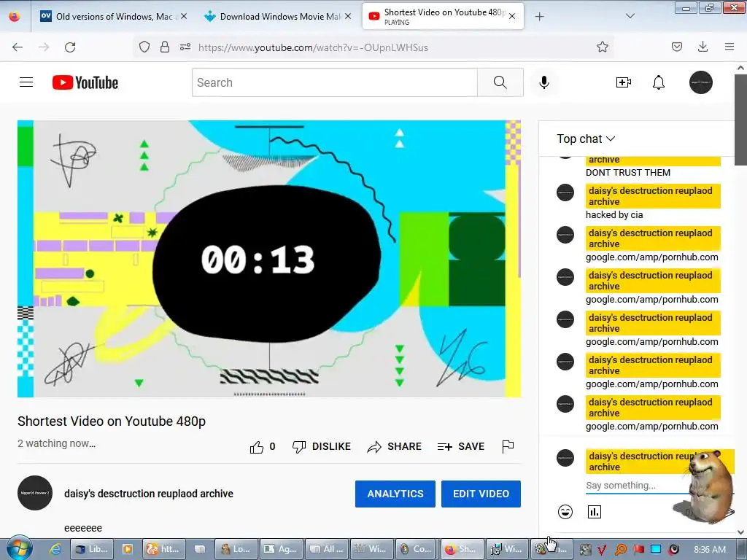Open the Create video camera icon

click(x=623, y=82)
